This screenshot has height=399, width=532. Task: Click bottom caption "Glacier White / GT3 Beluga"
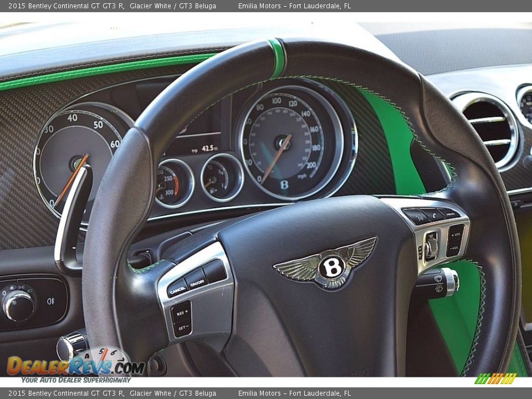pyautogui.click(x=173, y=393)
